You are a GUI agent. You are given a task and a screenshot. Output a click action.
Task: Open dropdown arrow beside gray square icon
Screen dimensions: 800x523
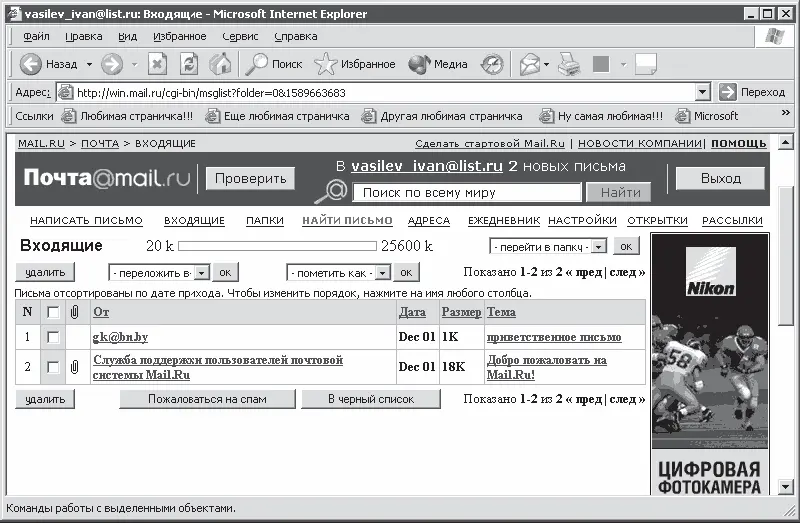[623, 65]
